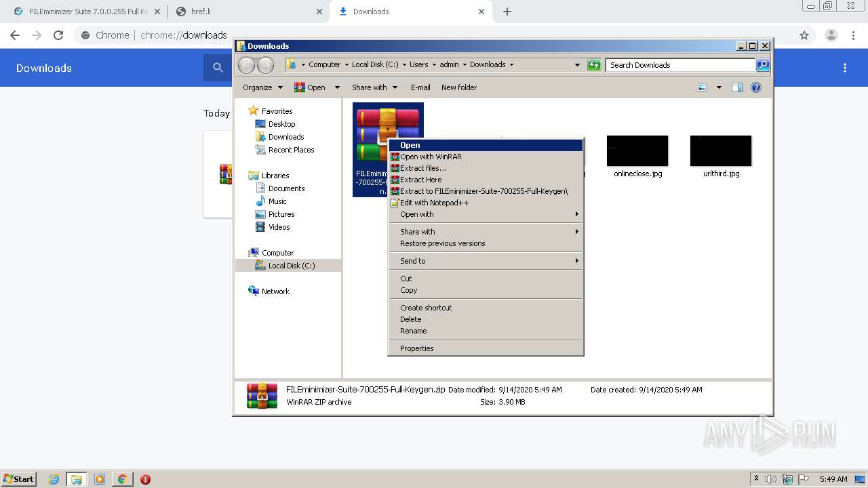868x488 pixels.
Task: Click volume icon in system tray
Action: point(772,479)
